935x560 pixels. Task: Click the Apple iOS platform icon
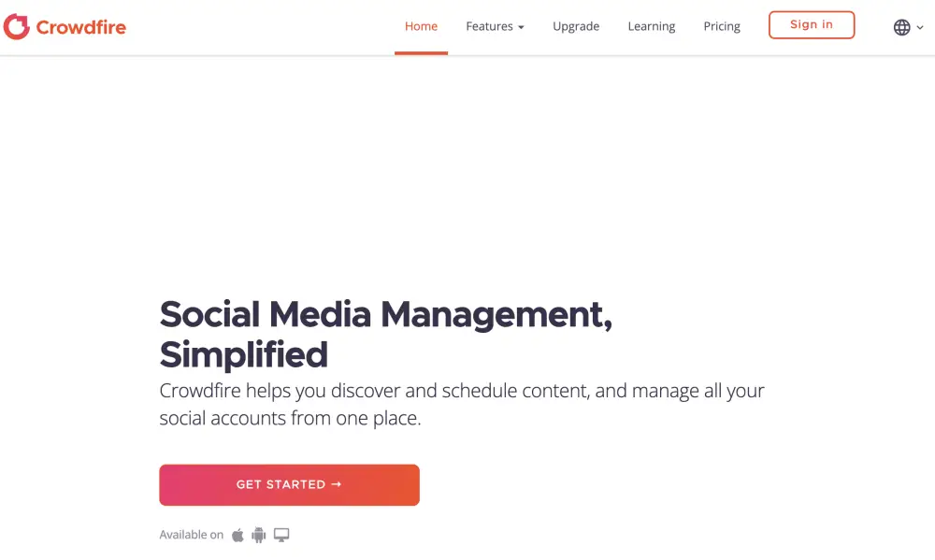(237, 535)
